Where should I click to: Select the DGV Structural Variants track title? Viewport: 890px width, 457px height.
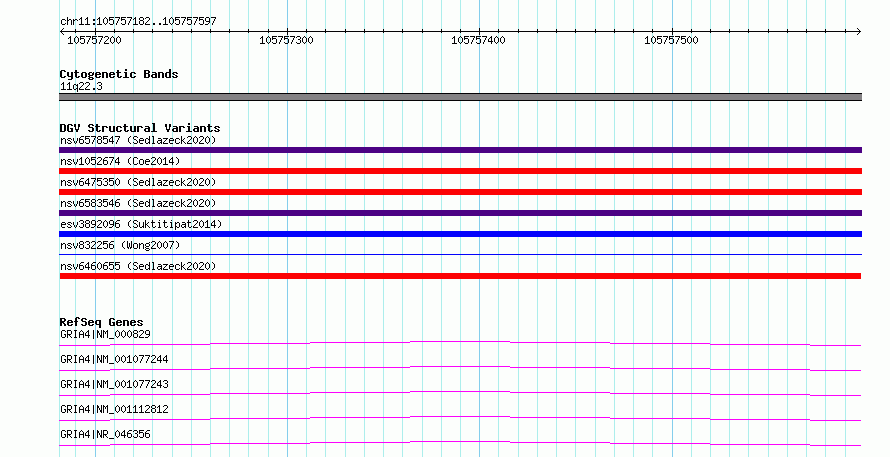pos(140,128)
